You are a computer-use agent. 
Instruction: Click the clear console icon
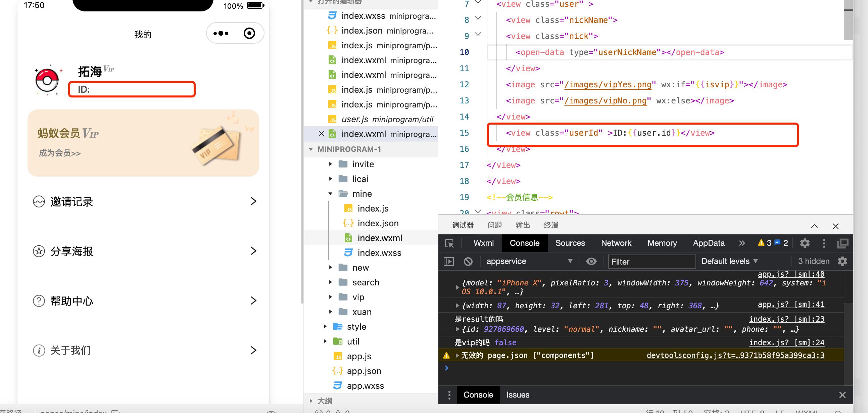(468, 261)
